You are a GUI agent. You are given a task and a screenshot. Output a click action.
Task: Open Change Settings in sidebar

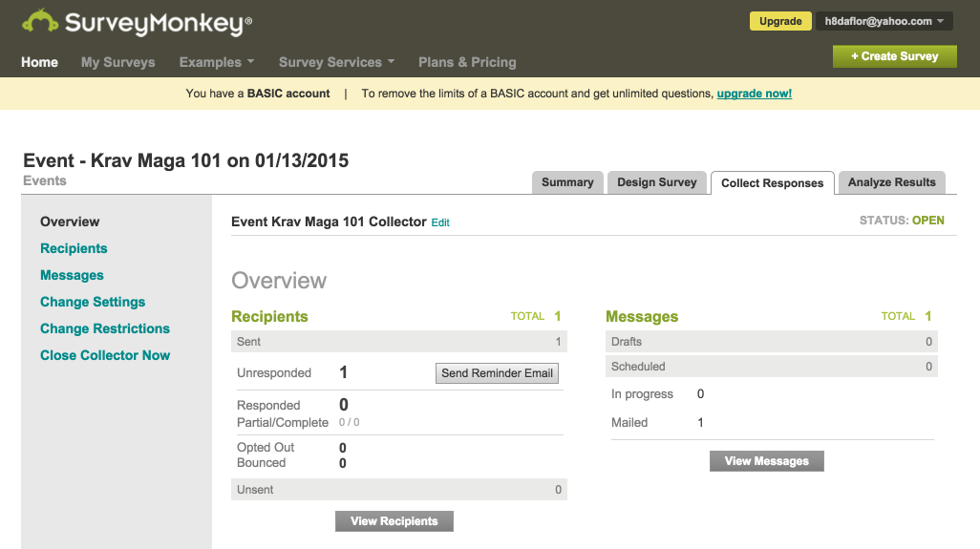93,303
